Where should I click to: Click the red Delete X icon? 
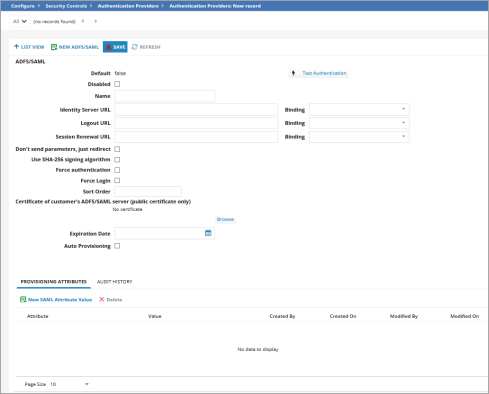point(102,299)
